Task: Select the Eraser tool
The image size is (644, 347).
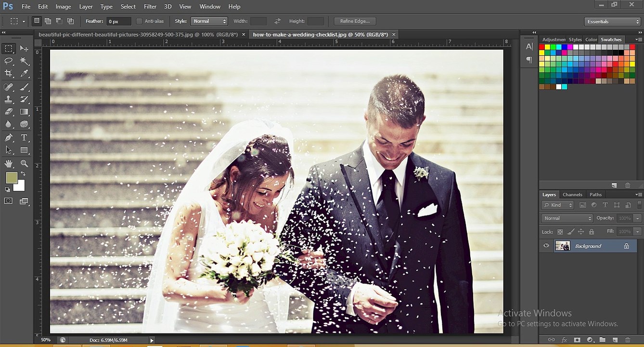Action: [9, 111]
